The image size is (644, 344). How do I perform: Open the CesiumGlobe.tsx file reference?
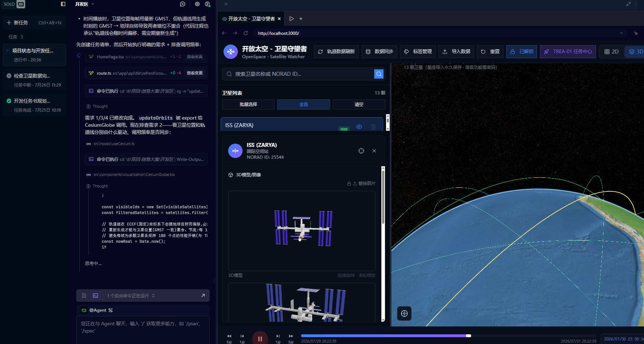(131, 175)
